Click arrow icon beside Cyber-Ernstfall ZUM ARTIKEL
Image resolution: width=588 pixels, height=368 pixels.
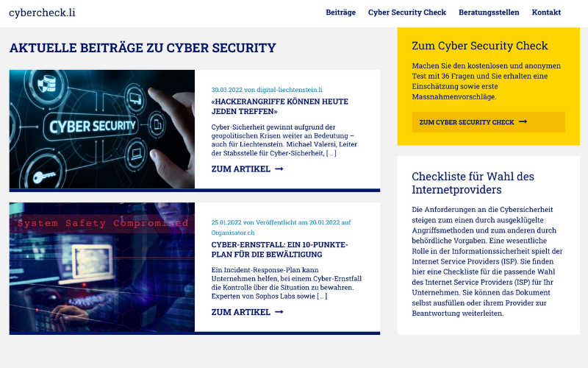coord(279,312)
